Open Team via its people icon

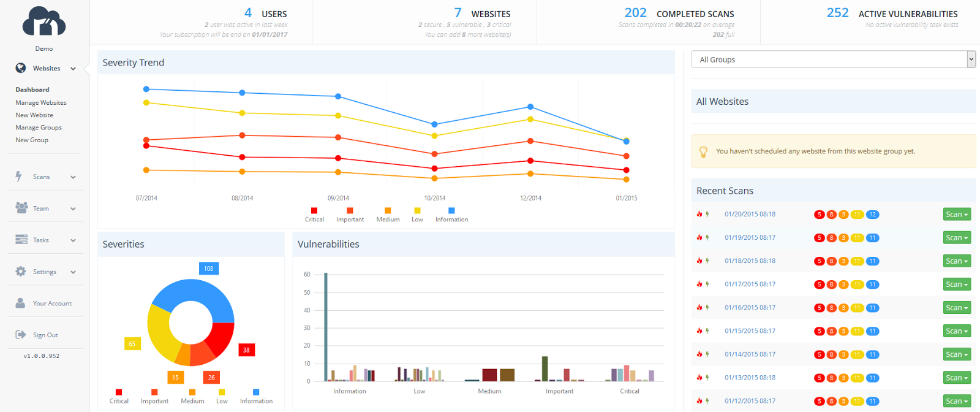[21, 208]
